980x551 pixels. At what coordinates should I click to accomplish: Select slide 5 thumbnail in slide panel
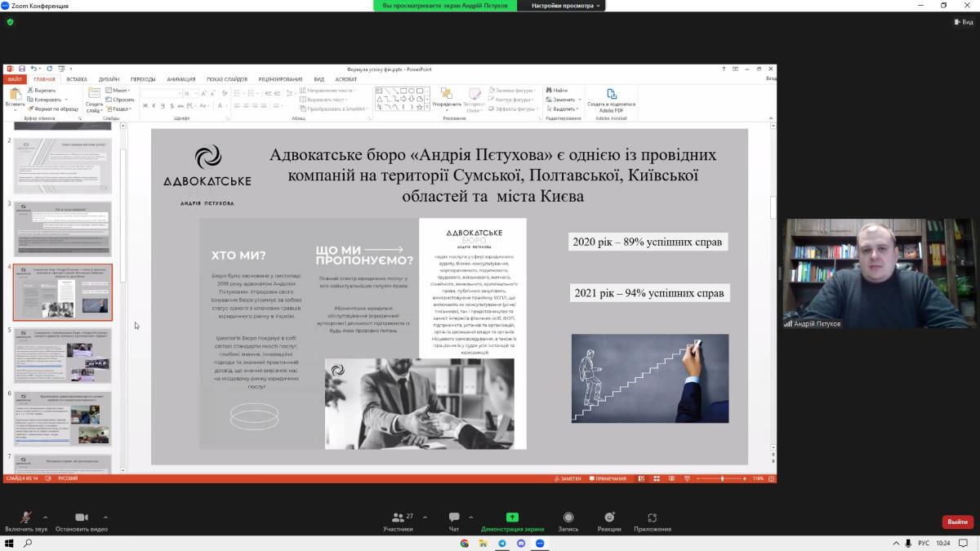click(x=63, y=355)
